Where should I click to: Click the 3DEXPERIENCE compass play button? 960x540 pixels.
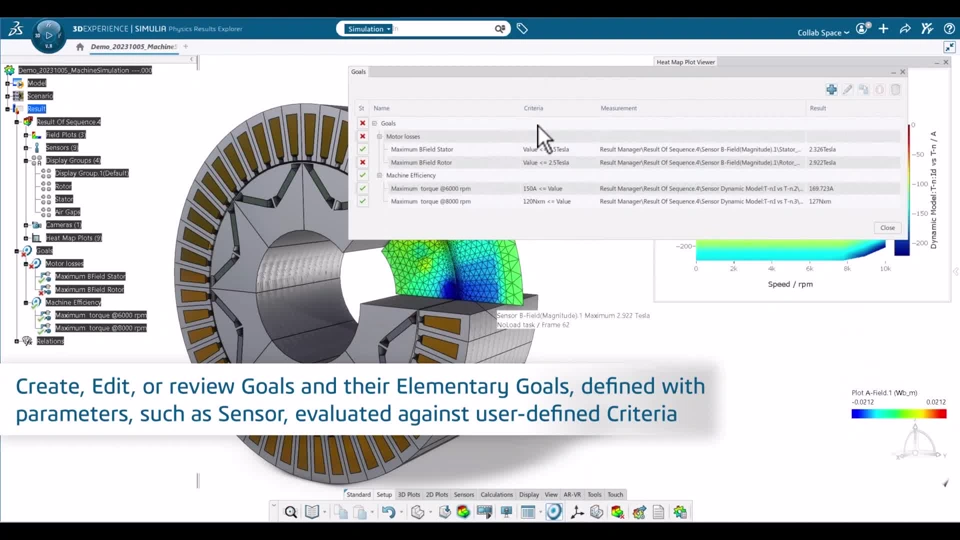[x=48, y=35]
